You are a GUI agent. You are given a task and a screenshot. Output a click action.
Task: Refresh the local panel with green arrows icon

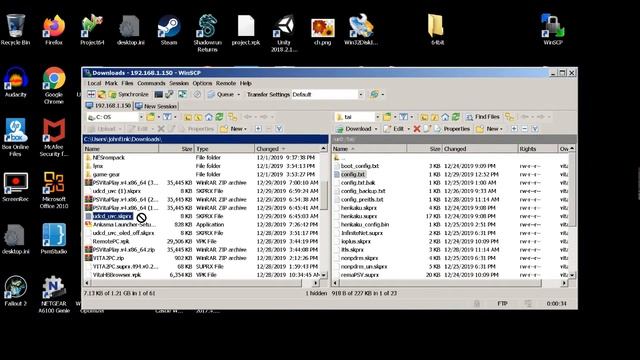point(220,117)
